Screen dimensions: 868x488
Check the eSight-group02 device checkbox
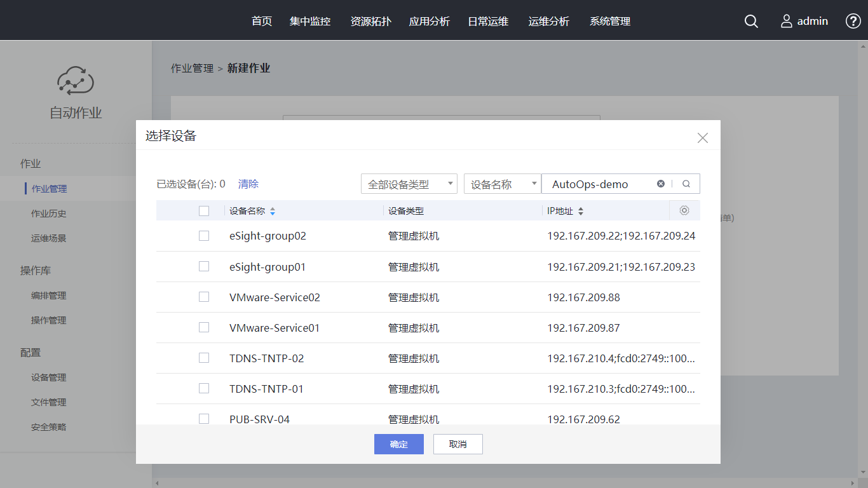(204, 236)
